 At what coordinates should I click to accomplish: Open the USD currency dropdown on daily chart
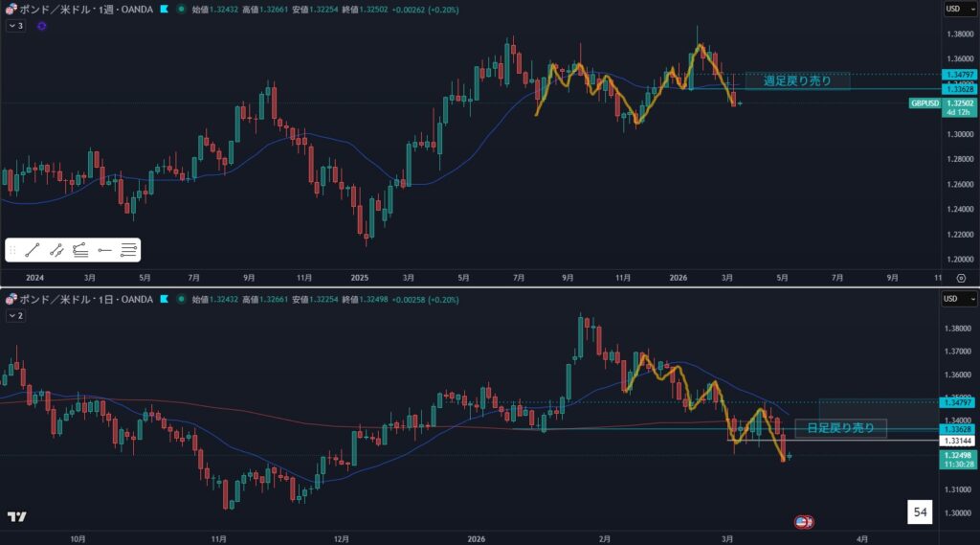pos(959,300)
